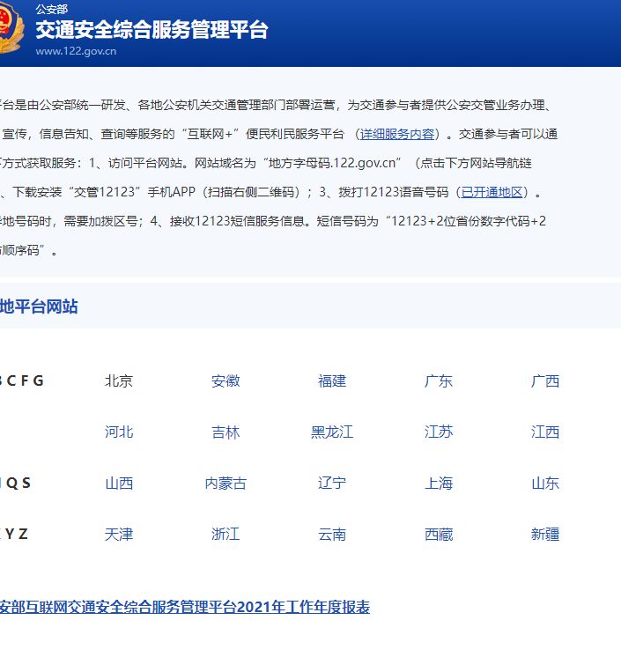Click the www.122.gov.cn address text
Image resolution: width=621 pixels, height=672 pixels.
pyautogui.click(x=76, y=51)
